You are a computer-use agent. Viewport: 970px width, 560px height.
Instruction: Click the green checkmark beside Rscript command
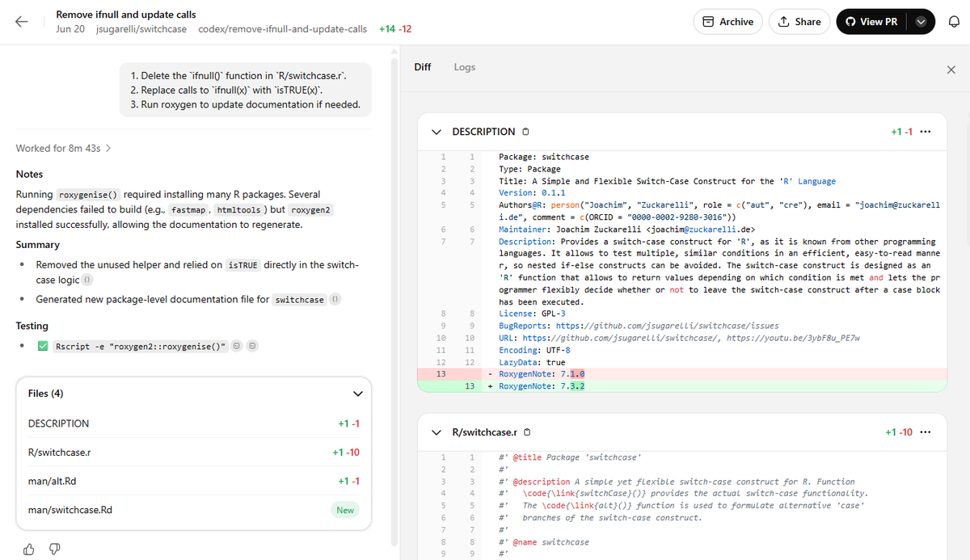click(x=44, y=346)
